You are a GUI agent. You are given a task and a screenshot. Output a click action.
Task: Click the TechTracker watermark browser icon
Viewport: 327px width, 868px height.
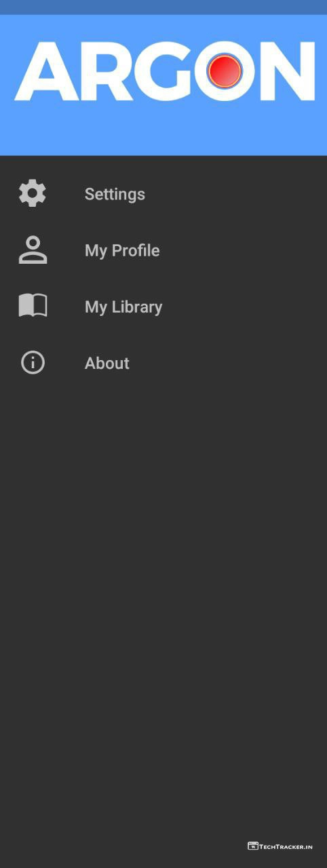click(x=252, y=846)
